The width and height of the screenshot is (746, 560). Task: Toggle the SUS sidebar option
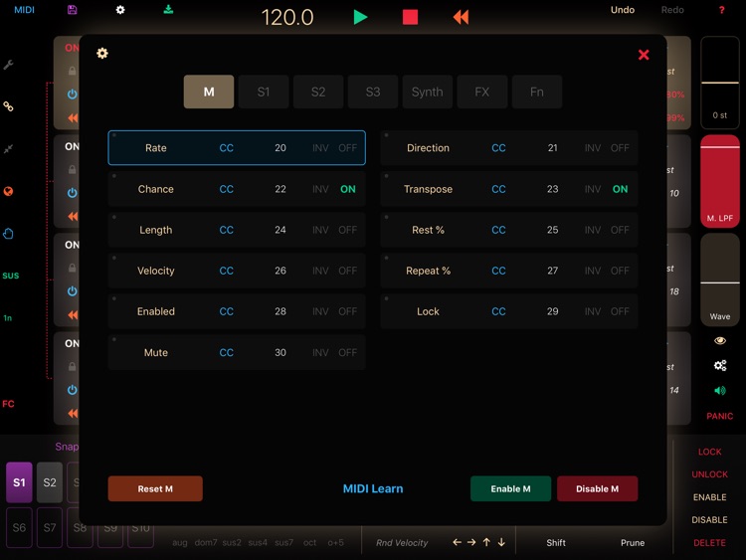[x=11, y=276]
